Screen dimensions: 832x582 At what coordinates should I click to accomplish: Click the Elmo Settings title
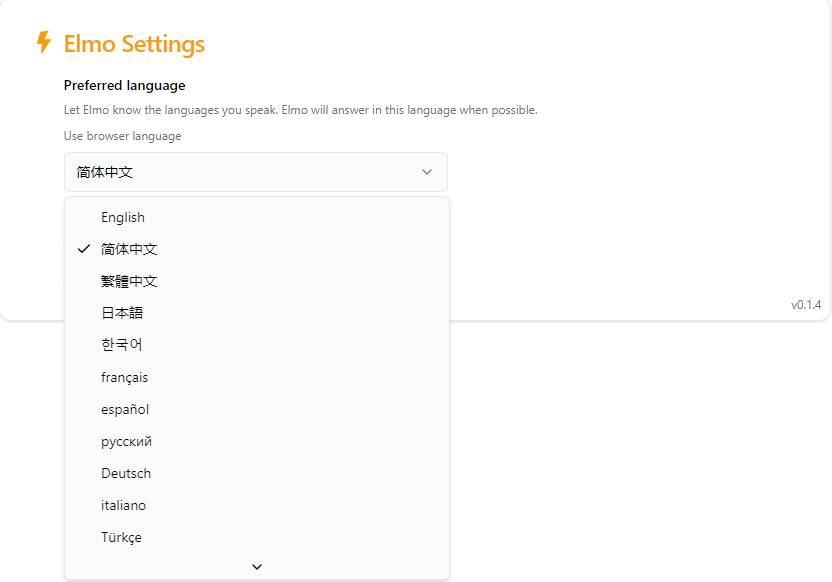tap(134, 44)
